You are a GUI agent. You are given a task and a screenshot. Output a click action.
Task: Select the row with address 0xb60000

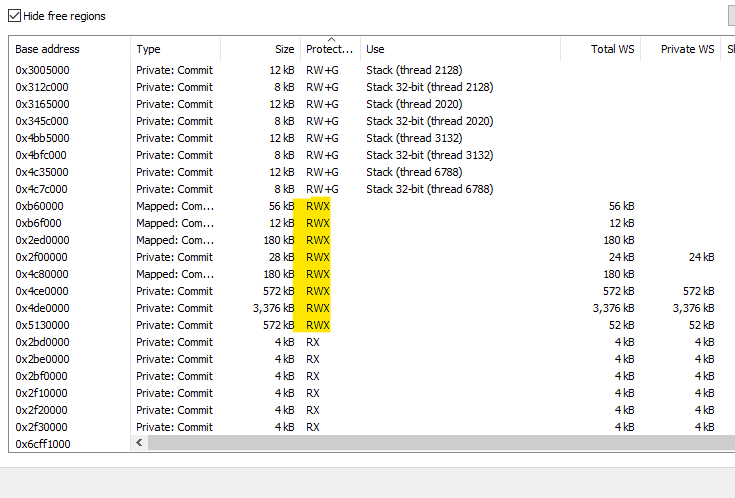coord(372,206)
